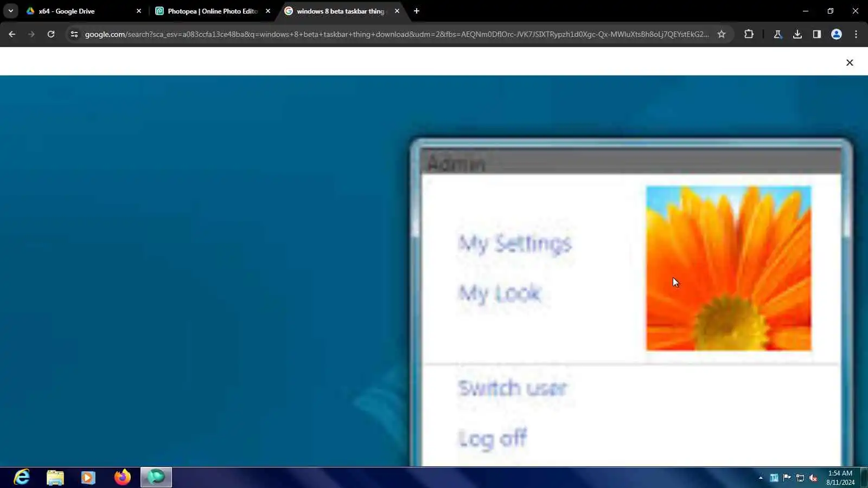
Task: Open Windows Media Player from taskbar
Action: pos(88,477)
